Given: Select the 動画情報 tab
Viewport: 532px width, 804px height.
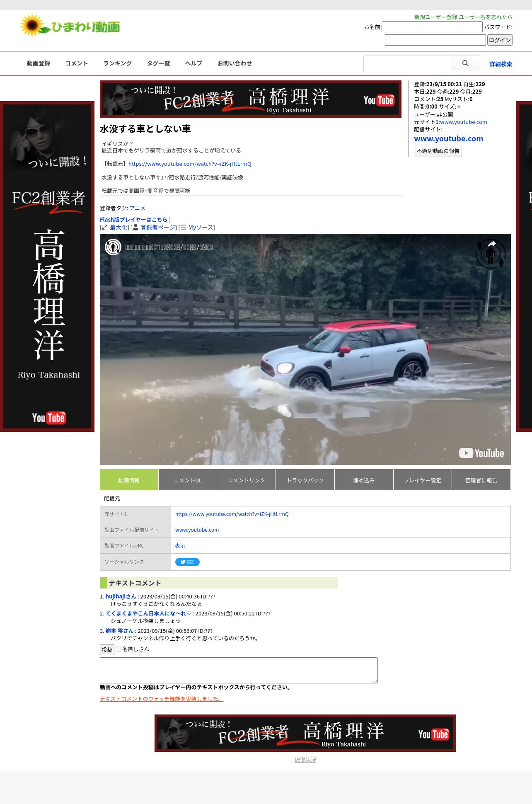Looking at the screenshot, I should [x=129, y=480].
